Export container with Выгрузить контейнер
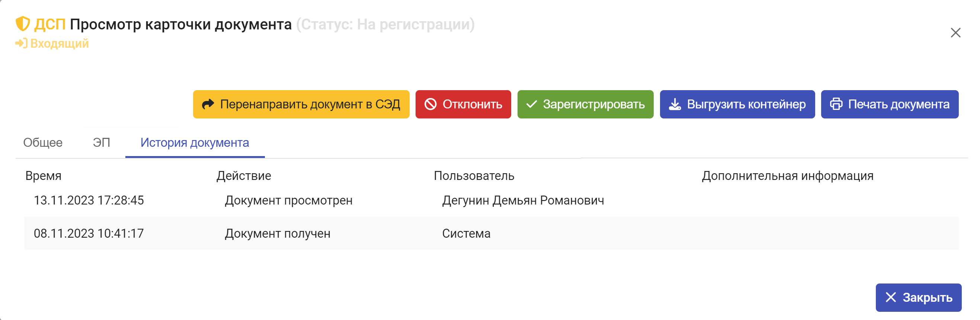 [x=737, y=104]
